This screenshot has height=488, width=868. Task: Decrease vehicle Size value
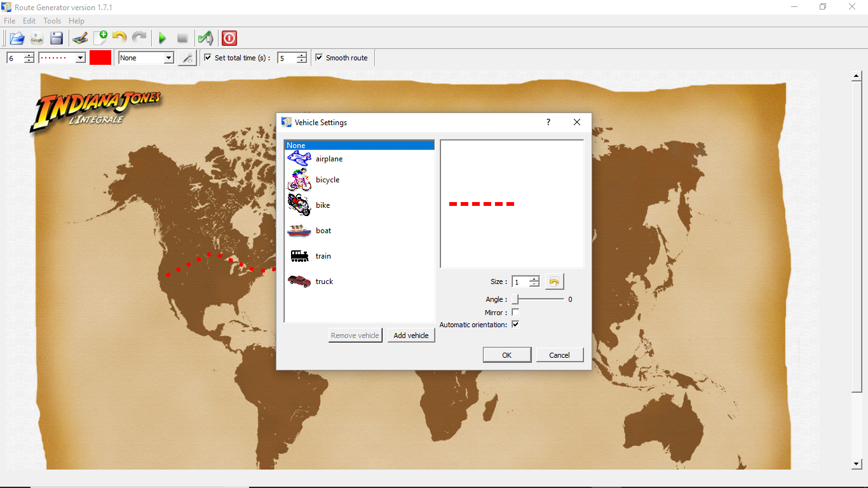pyautogui.click(x=534, y=284)
